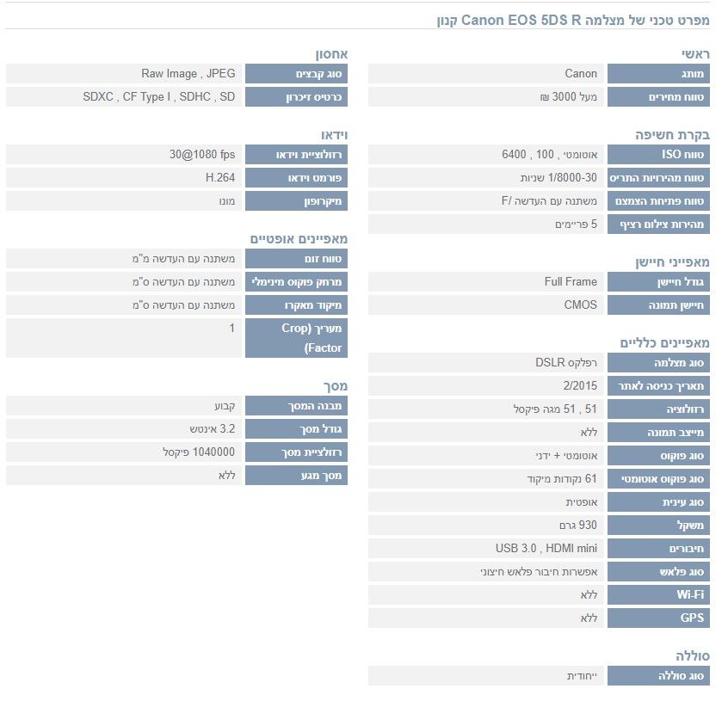This screenshot has width=728, height=701.
Task: Click the מותג (brand) label cell
Action: coord(658,74)
